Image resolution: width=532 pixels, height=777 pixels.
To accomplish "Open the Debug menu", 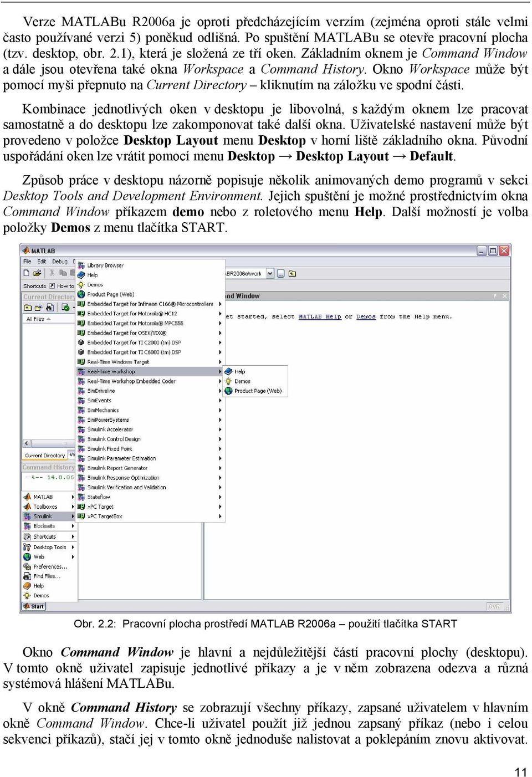I will pyautogui.click(x=59, y=262).
